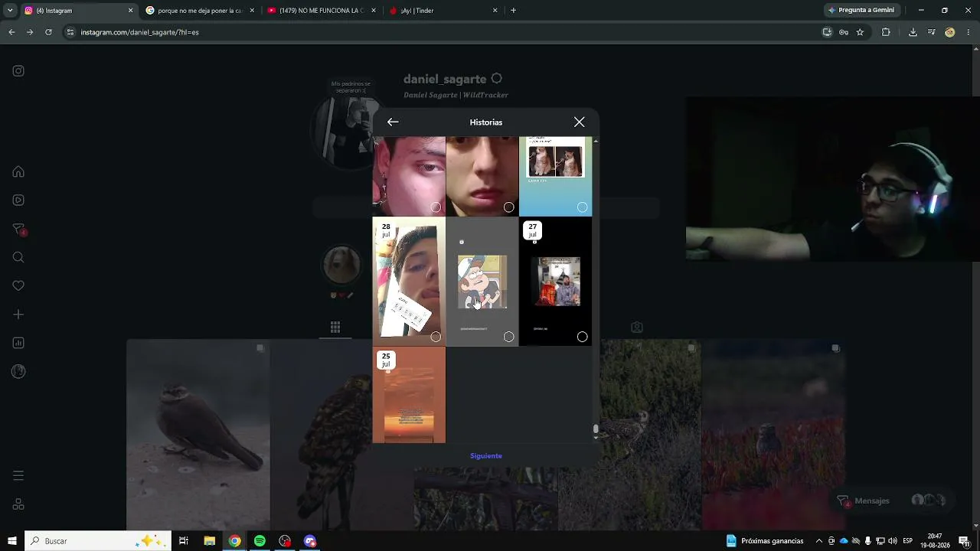This screenshot has height=551, width=980.
Task: Select the close-up eye story circle
Action: tap(436, 207)
